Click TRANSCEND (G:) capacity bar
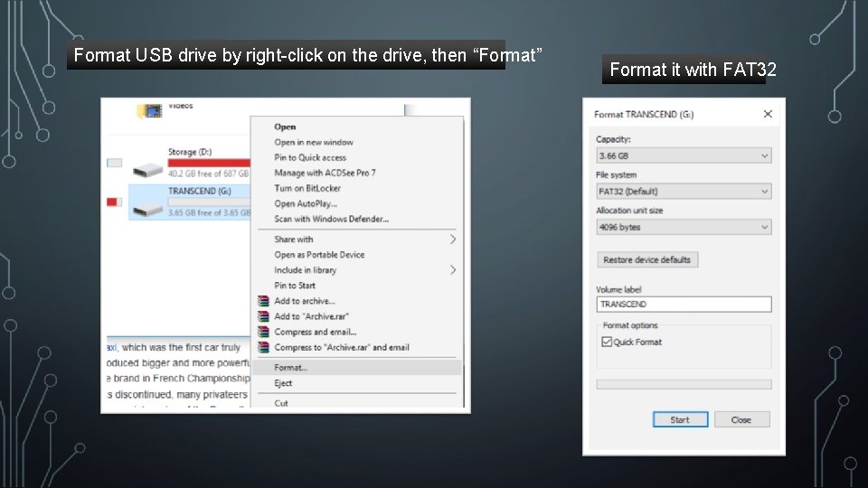868x488 pixels. click(209, 202)
